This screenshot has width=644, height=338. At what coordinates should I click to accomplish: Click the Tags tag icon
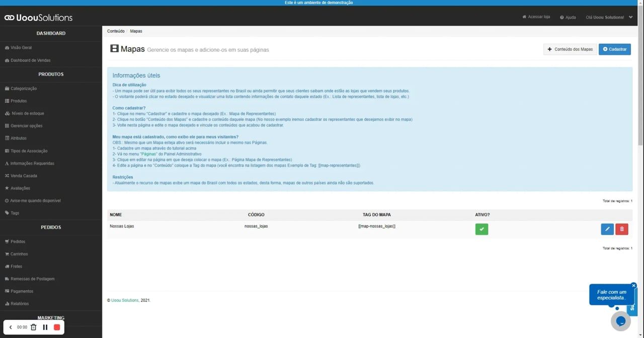pos(7,213)
